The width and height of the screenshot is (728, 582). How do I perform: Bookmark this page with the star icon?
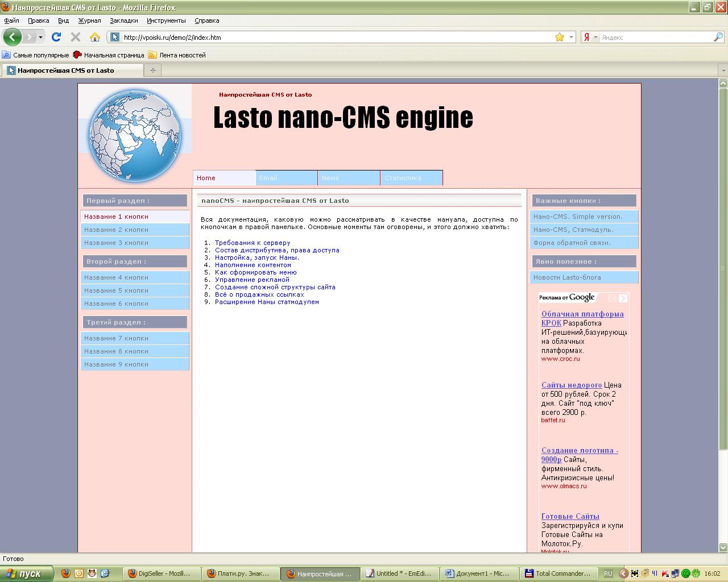[560, 37]
